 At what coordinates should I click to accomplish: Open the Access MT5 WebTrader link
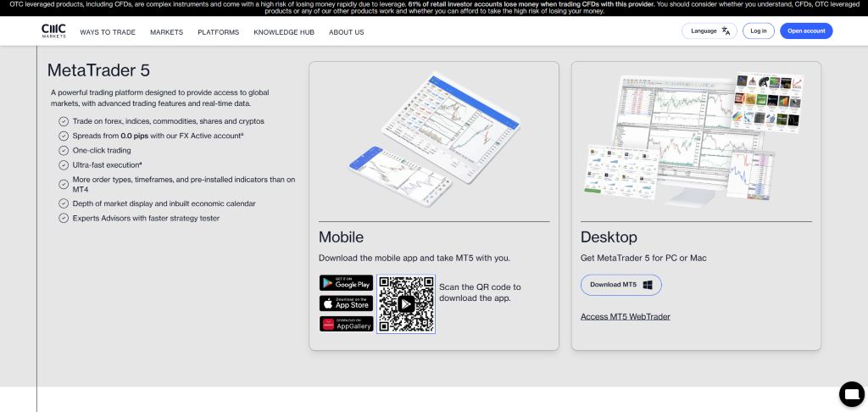[x=625, y=317]
